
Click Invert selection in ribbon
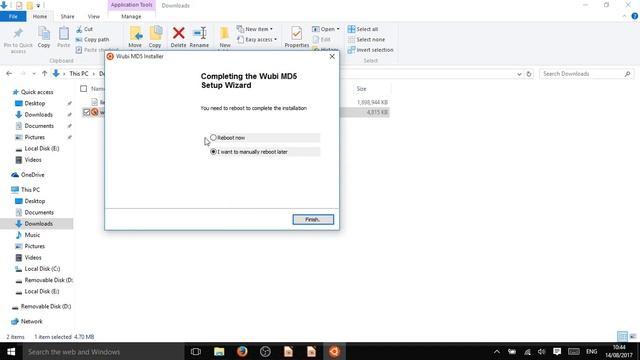coord(371,50)
